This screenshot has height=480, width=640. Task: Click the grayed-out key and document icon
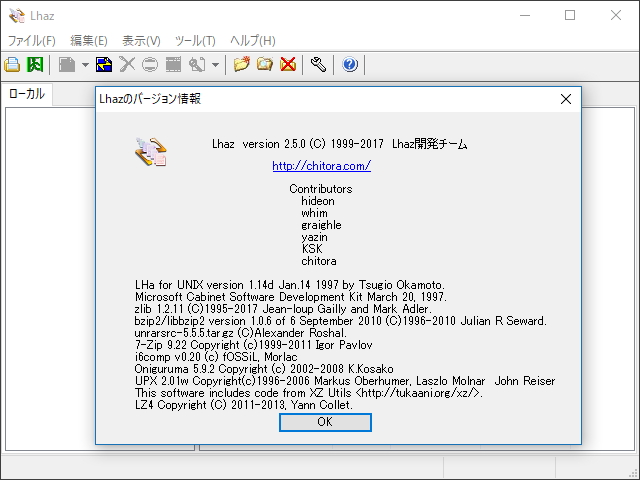pyautogui.click(x=197, y=64)
